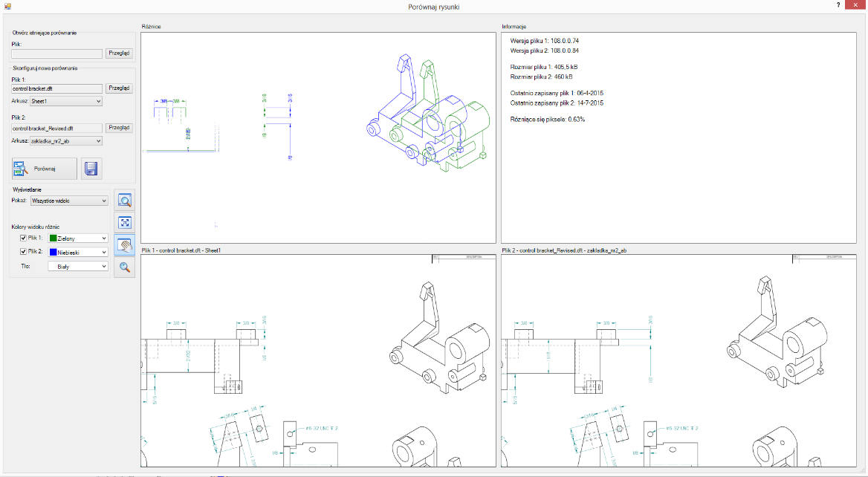
Task: Click Przegląd button for Plik 2
Action: tap(119, 128)
